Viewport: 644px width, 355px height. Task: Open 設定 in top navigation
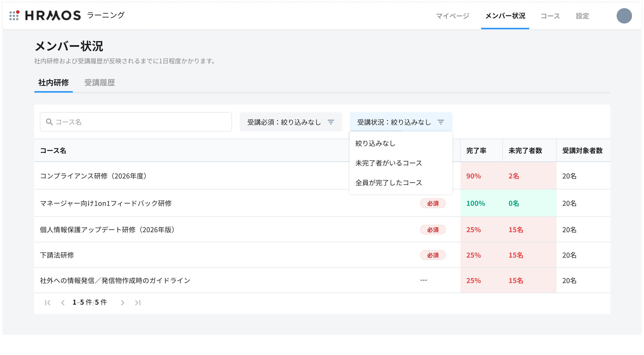(582, 16)
